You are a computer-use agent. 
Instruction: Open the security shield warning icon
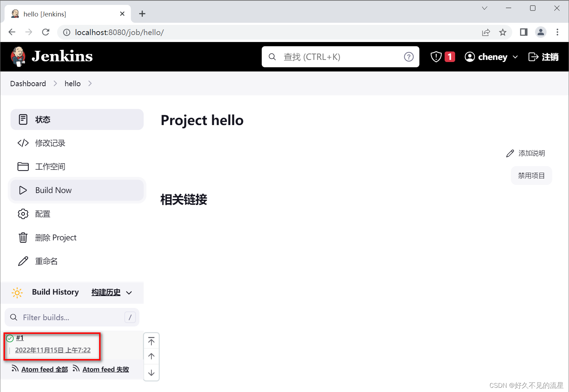[x=436, y=57]
